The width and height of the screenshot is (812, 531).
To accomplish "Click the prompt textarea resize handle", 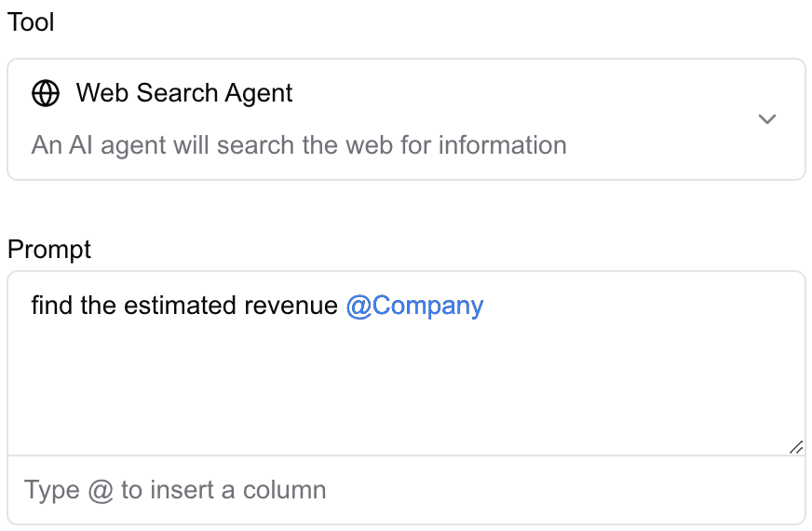I will point(796,447).
